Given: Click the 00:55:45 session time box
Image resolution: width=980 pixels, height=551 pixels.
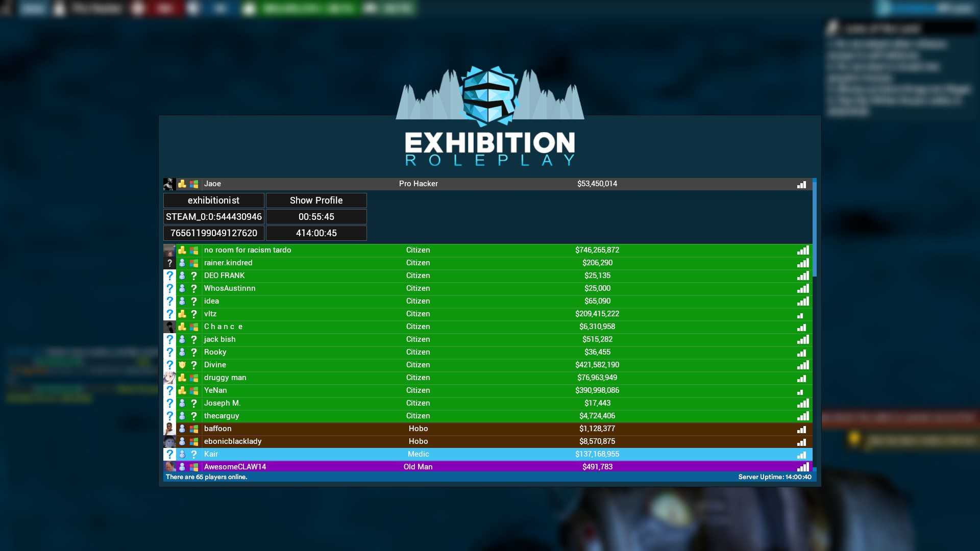Looking at the screenshot, I should point(316,217).
